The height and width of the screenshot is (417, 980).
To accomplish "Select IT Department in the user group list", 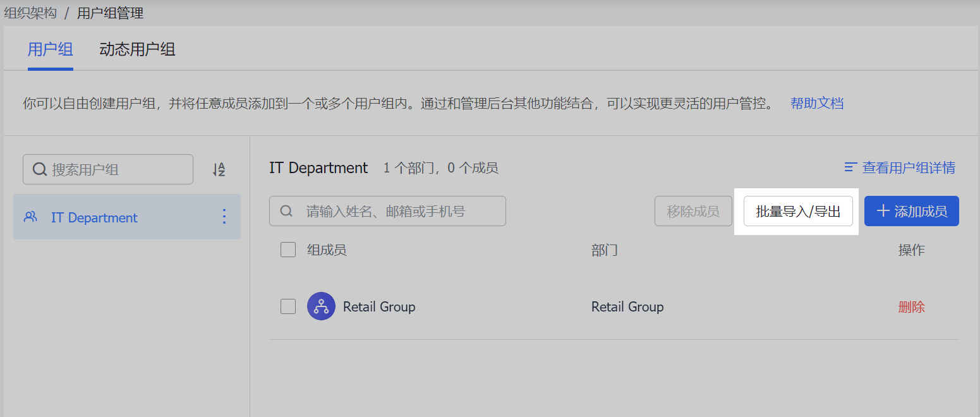I will tap(95, 217).
